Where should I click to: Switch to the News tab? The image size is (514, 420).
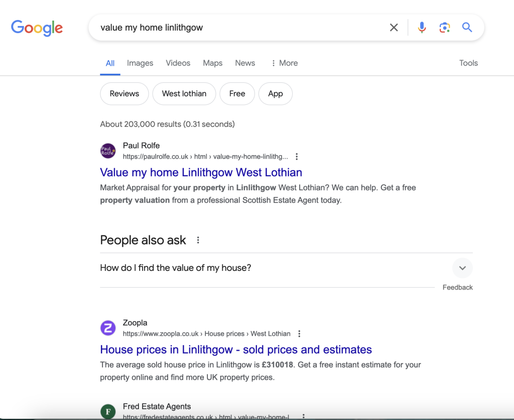pos(245,63)
